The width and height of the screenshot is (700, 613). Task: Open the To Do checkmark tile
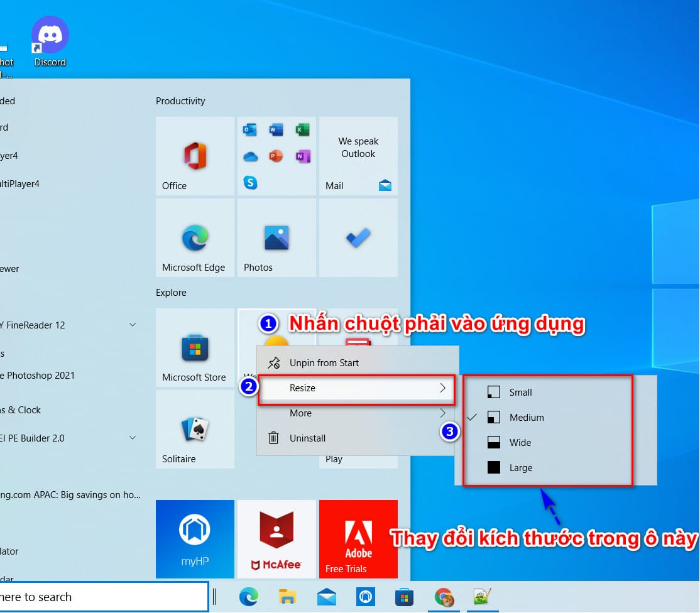358,238
